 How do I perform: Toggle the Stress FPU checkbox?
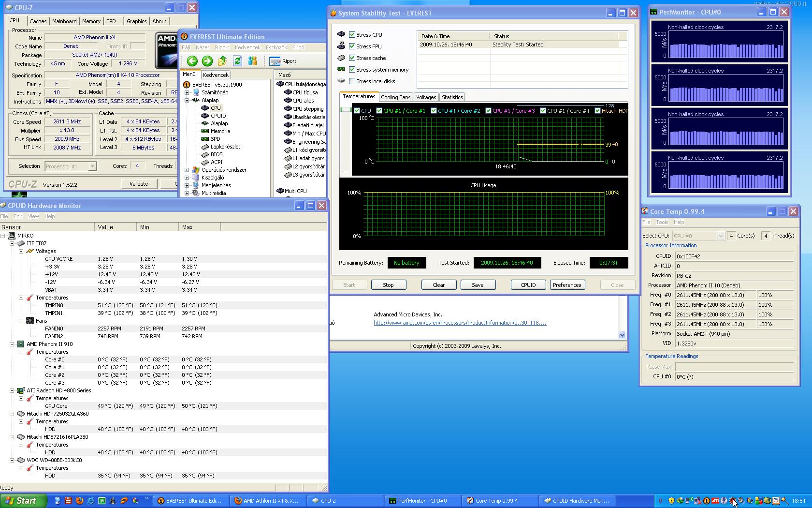click(352, 46)
